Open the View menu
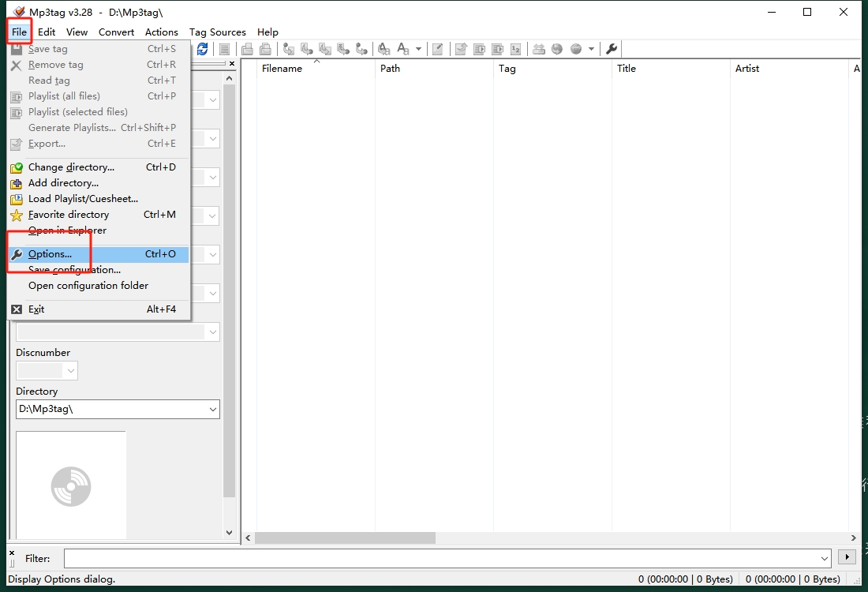868x592 pixels. pos(77,32)
